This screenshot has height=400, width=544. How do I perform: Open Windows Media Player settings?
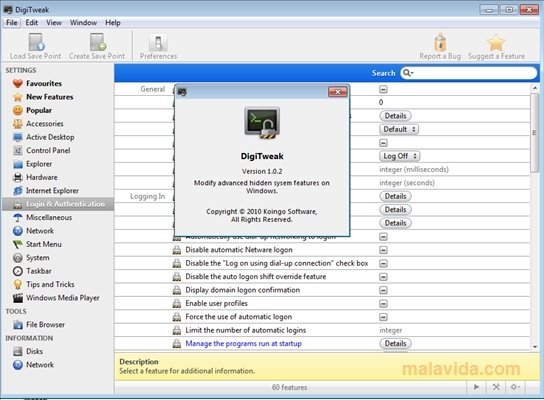[x=63, y=298]
